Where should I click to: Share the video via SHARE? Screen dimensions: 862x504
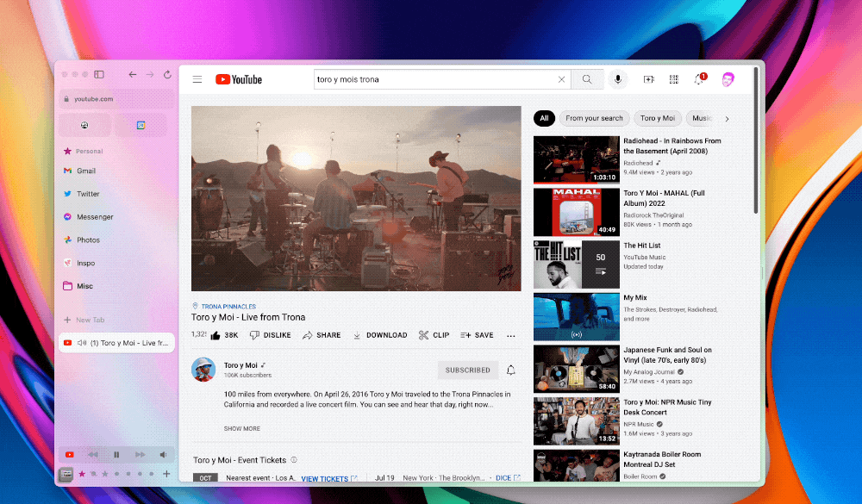click(x=322, y=335)
